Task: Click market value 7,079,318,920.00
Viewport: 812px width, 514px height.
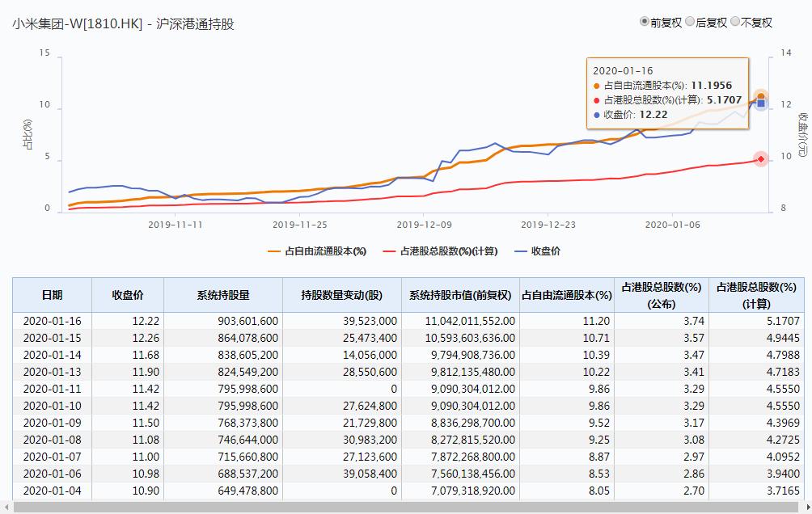Action: pyautogui.click(x=460, y=491)
